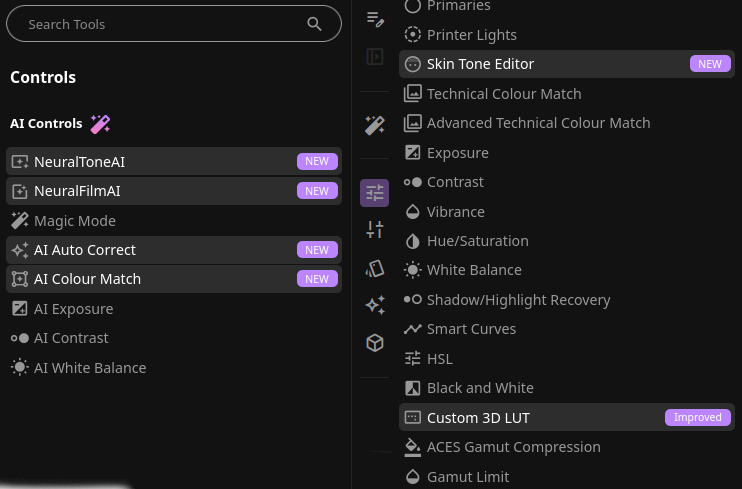Choose ACES Gamut Compression
Image resolution: width=742 pixels, height=489 pixels.
pos(513,447)
